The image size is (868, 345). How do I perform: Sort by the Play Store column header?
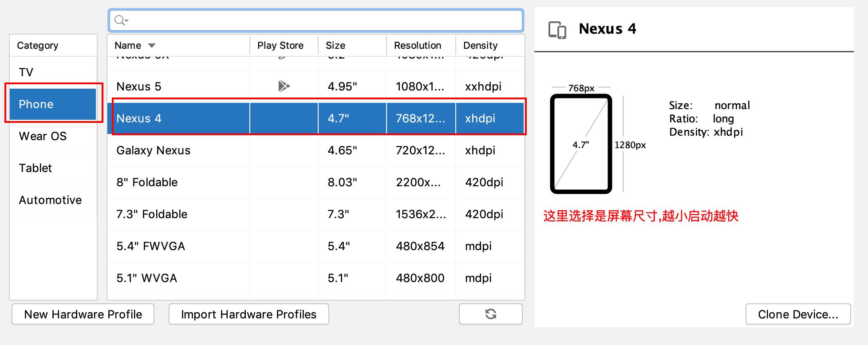[x=284, y=45]
